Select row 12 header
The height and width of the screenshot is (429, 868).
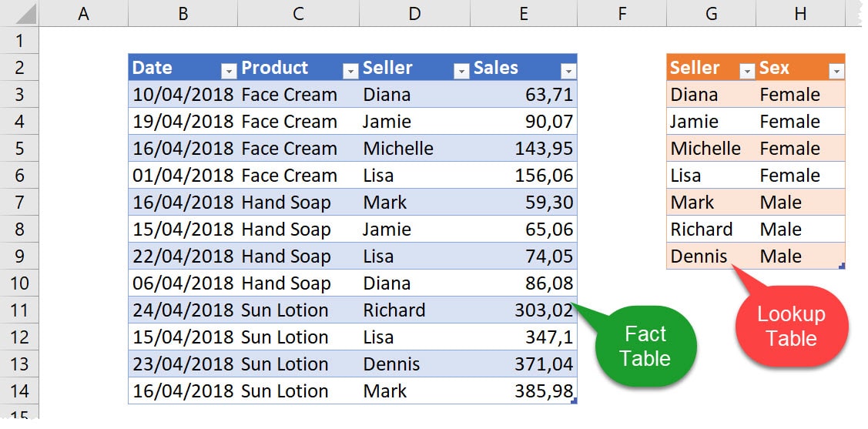click(19, 337)
